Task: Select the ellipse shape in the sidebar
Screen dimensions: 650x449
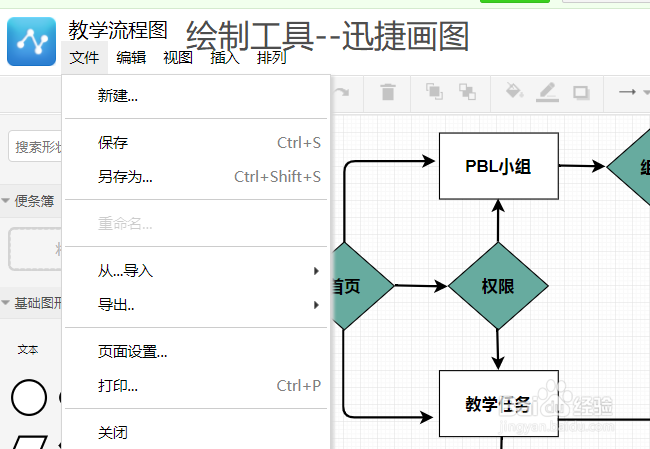Action: coord(29,397)
